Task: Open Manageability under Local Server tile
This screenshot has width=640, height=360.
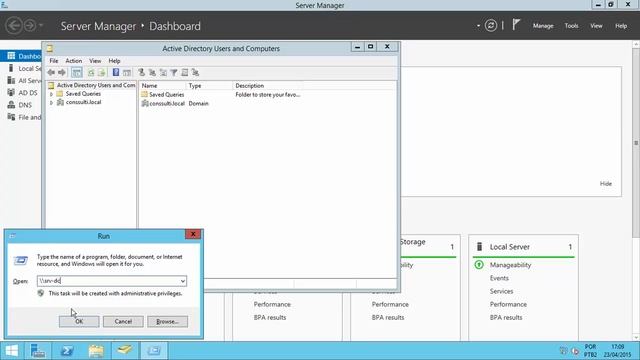Action: 510,265
